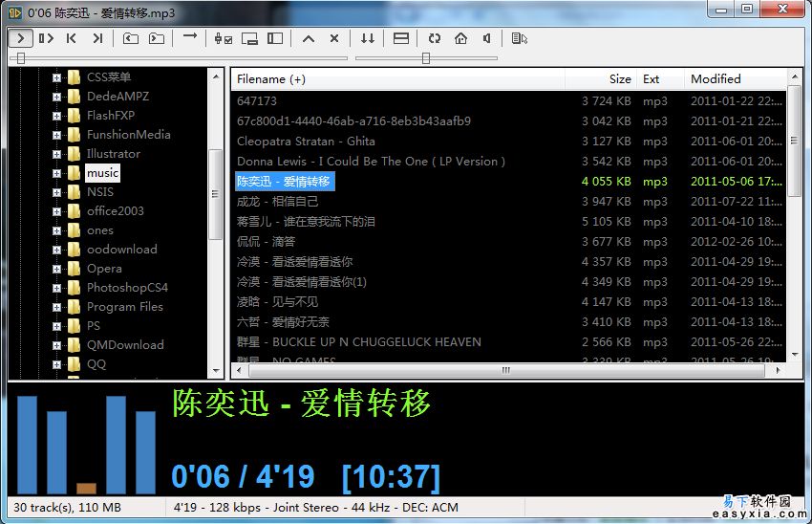812x524 pixels.
Task: Sort list by Size column header
Action: (620, 79)
